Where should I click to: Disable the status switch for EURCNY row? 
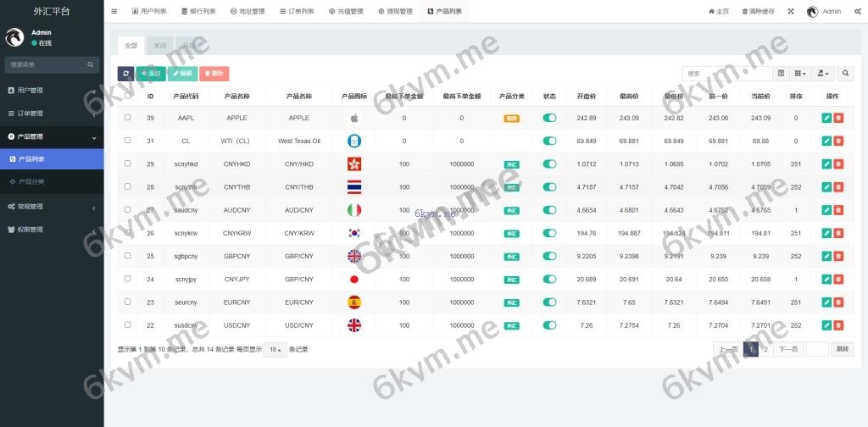(549, 302)
